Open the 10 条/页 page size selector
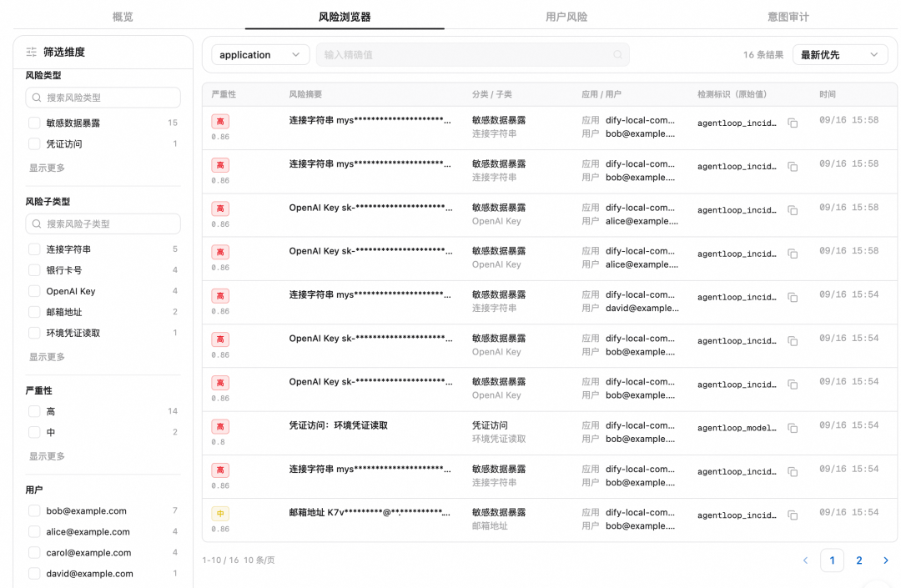 (x=259, y=560)
